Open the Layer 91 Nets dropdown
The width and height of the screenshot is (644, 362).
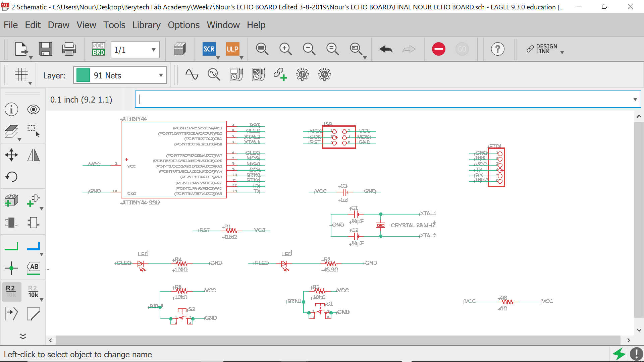click(161, 75)
